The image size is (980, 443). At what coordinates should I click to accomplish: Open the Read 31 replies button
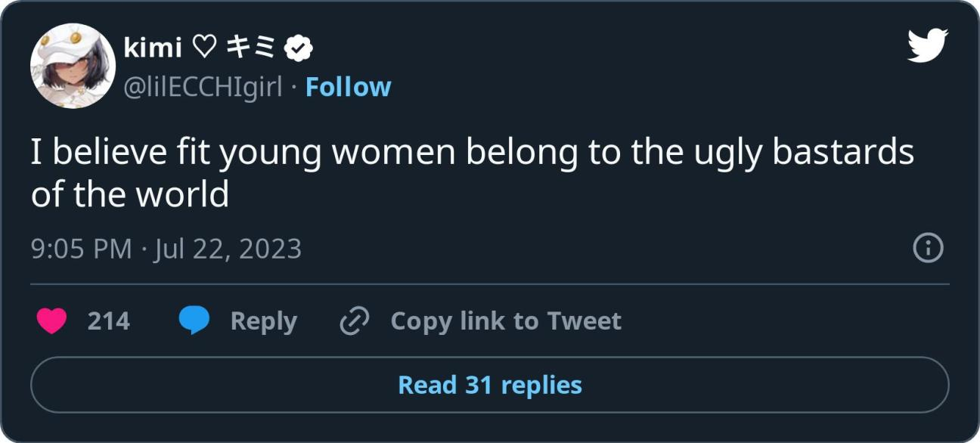click(490, 385)
